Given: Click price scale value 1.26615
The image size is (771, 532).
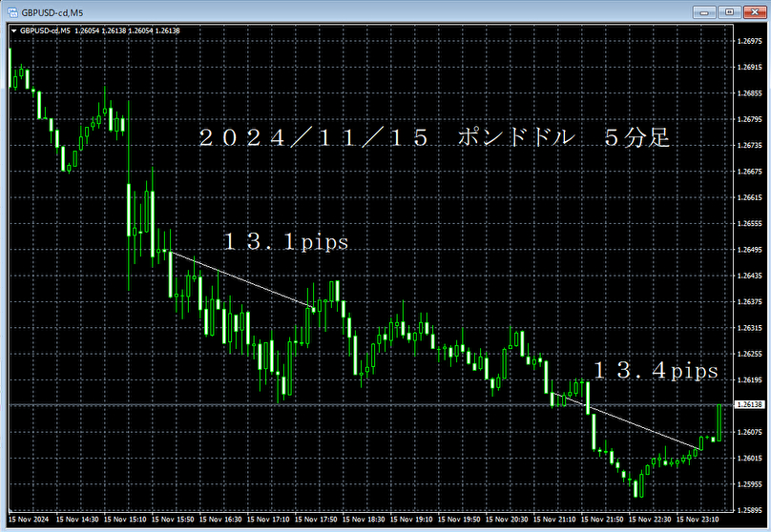Looking at the screenshot, I should tap(750, 197).
